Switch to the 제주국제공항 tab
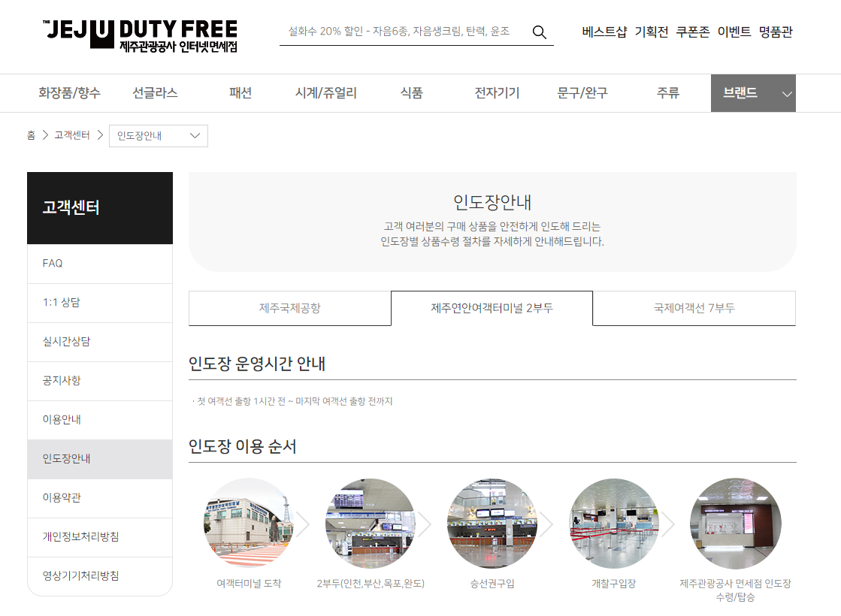841x616 pixels. (x=289, y=308)
